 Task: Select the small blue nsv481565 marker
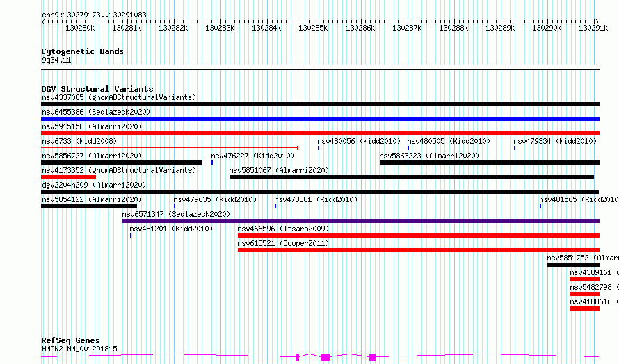540,206
